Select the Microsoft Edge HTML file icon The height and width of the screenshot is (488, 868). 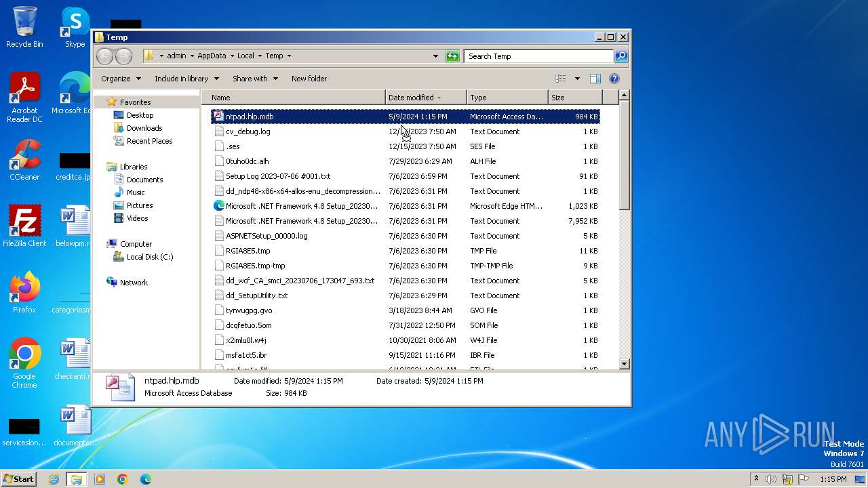point(218,206)
